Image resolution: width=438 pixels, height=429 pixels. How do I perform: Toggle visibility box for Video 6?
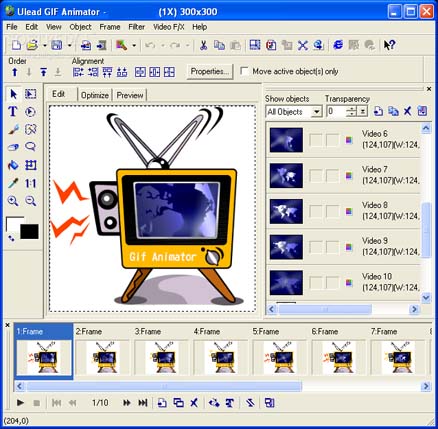[315, 140]
